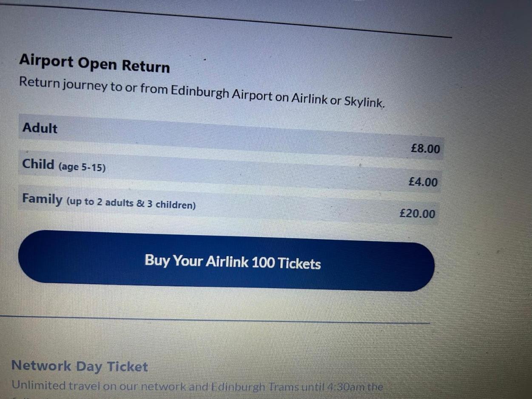Select the Child fare label
This screenshot has width=532, height=399.
tap(38, 164)
